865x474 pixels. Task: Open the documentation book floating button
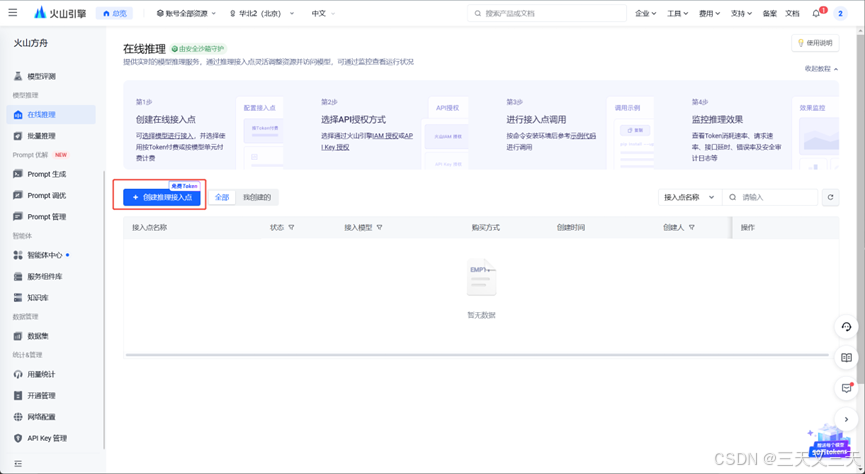(x=846, y=358)
